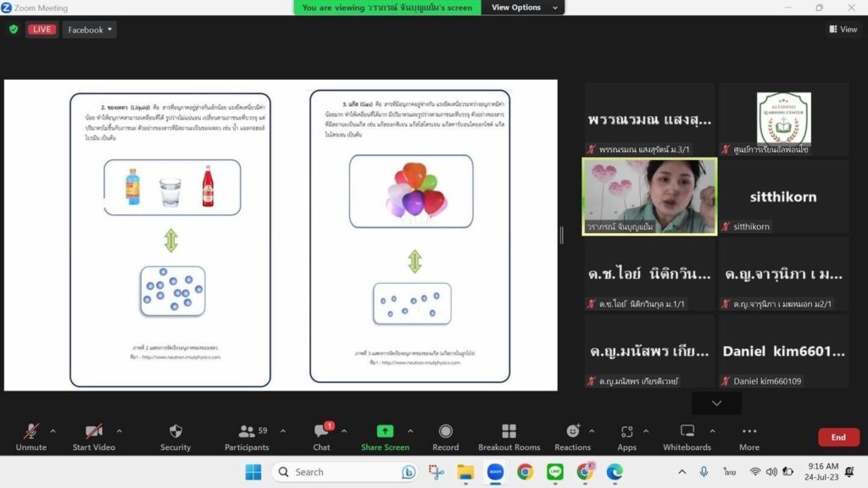Open the Security shield icon

[175, 432]
